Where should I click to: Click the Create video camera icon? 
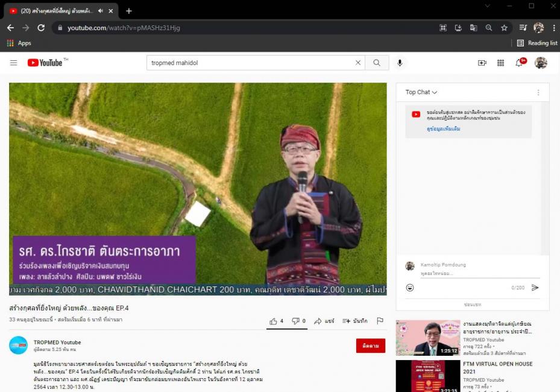pos(482,63)
